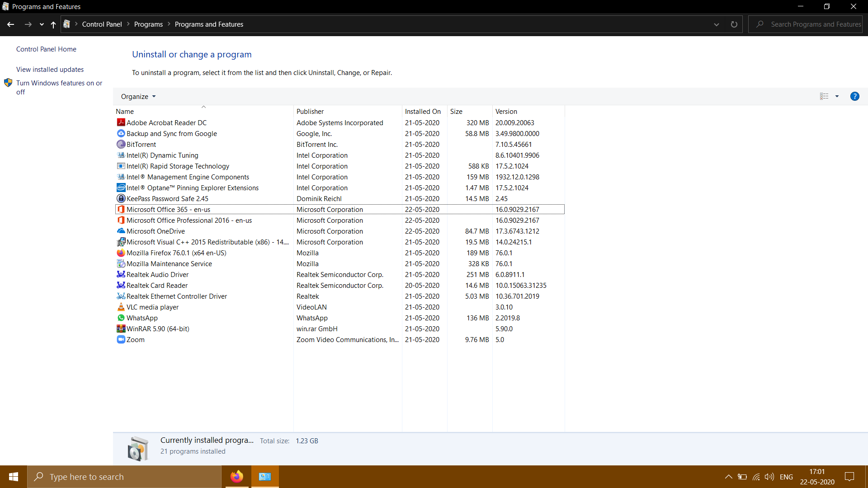Viewport: 868px width, 488px height.
Task: Click the Mozilla Firefox 76.0.1 icon
Action: tap(121, 253)
